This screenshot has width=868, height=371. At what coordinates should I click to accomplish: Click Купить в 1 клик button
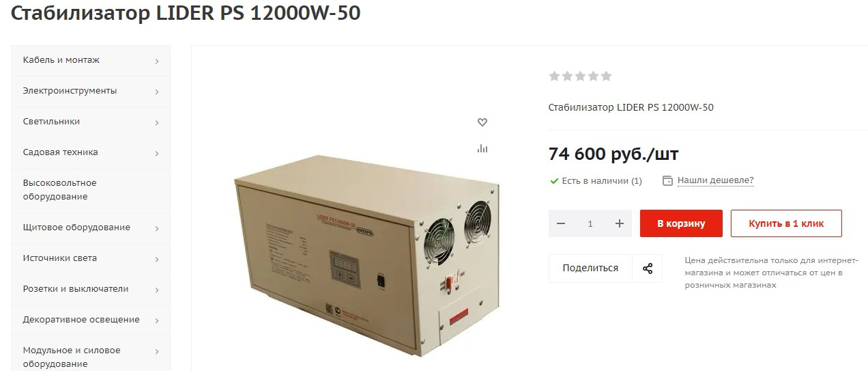(786, 223)
